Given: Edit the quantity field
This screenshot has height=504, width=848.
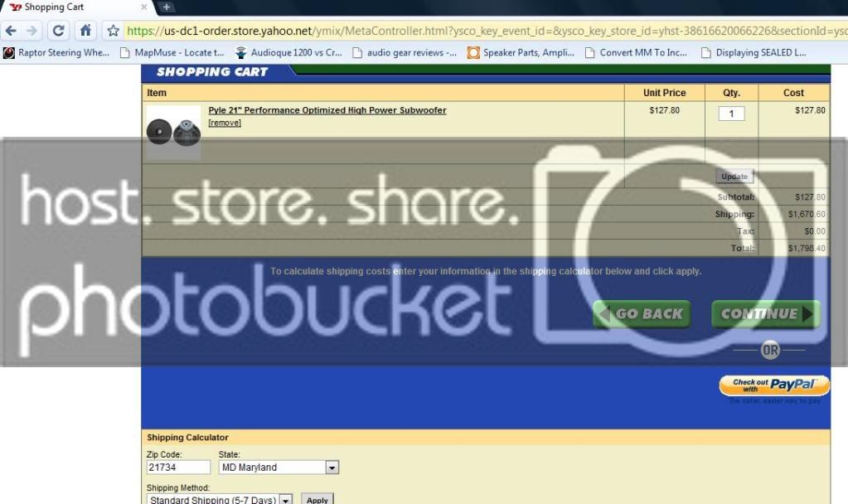Looking at the screenshot, I should click(x=731, y=114).
